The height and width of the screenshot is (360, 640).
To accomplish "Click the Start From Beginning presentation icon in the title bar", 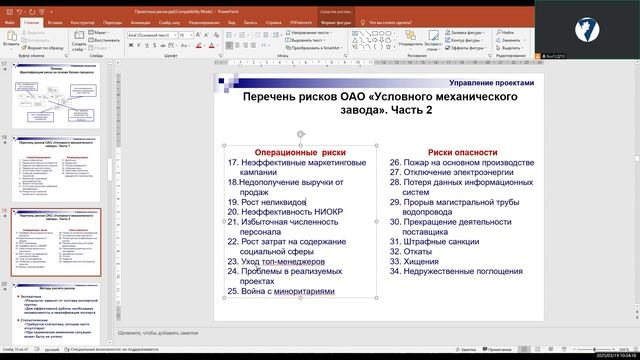I will tap(42, 12).
